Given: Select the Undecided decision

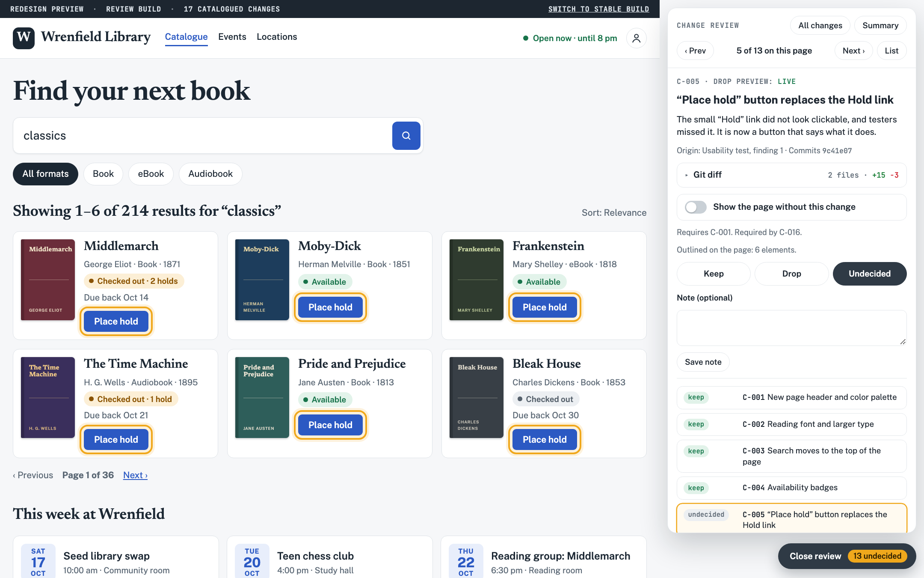Looking at the screenshot, I should [869, 274].
